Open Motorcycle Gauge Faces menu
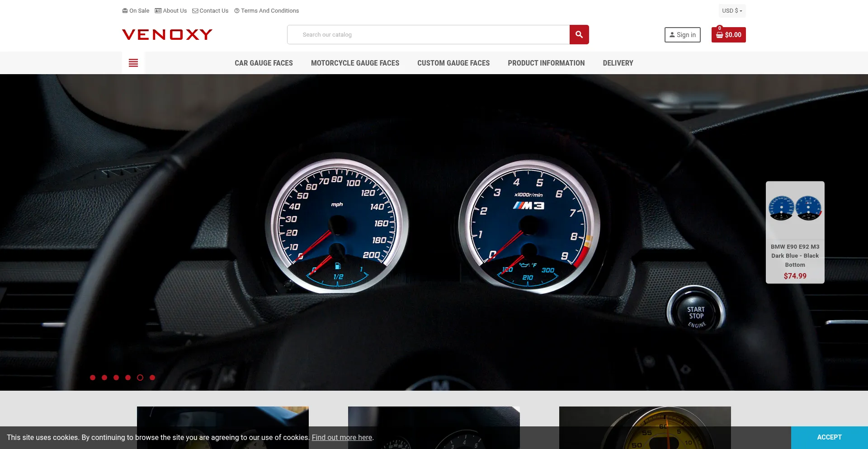The image size is (868, 449). click(x=355, y=63)
